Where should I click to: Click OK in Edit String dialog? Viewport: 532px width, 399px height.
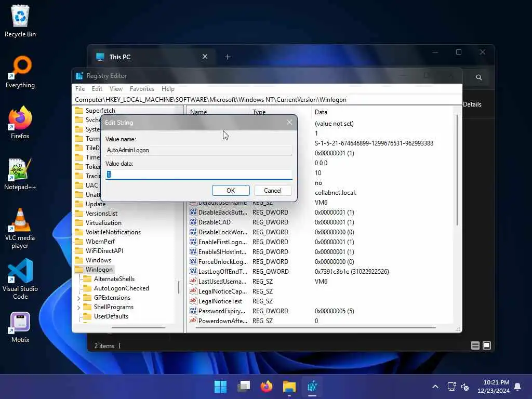point(231,190)
